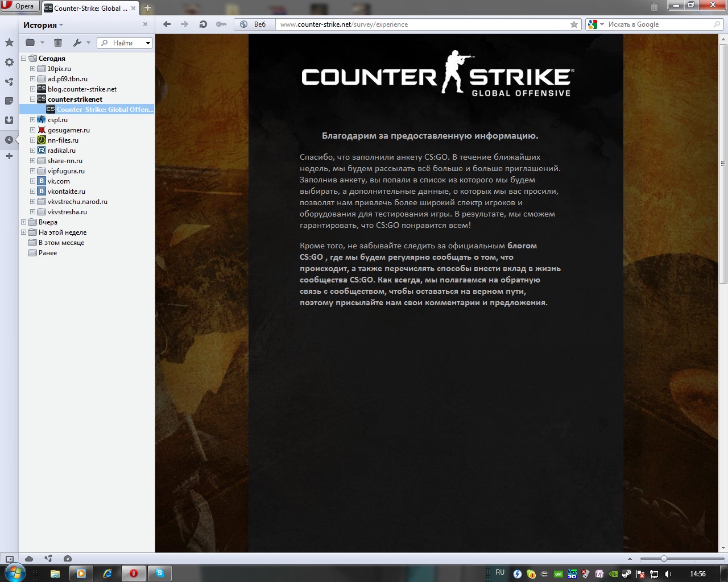Select radikal.ru history entry
The height and width of the screenshot is (582, 728).
point(56,151)
